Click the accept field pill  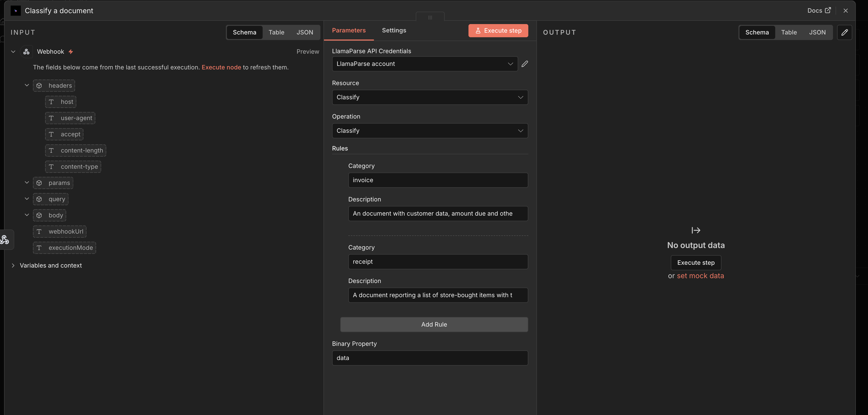point(64,134)
